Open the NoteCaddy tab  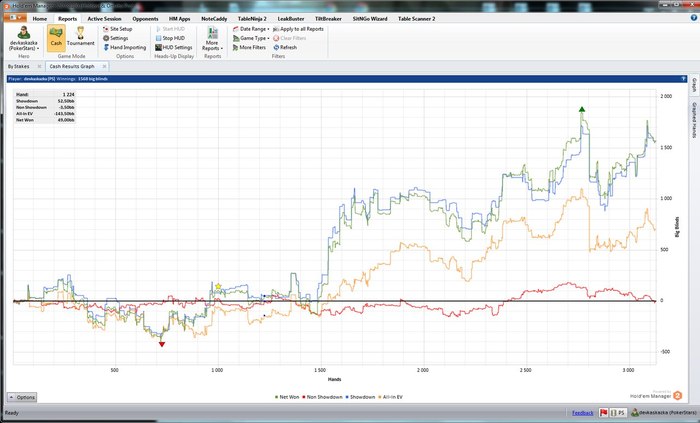pyautogui.click(x=214, y=19)
